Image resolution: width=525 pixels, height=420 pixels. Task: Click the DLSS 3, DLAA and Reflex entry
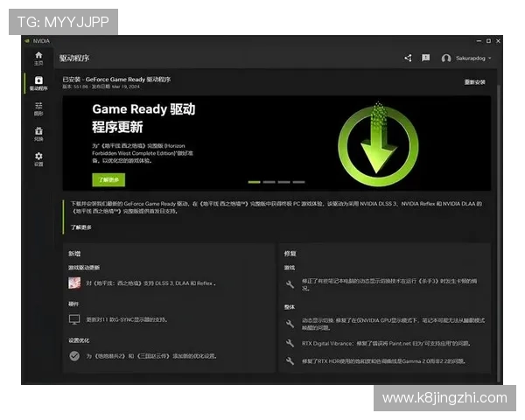tap(151, 283)
